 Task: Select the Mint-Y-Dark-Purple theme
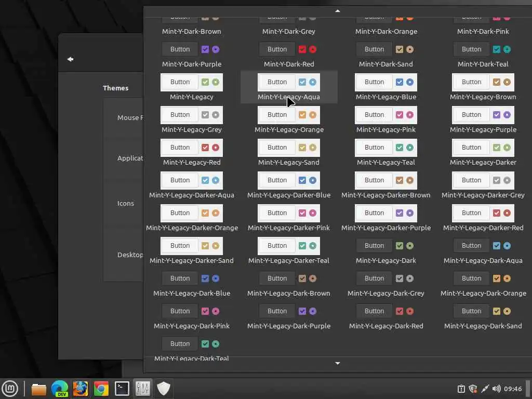coord(192,54)
